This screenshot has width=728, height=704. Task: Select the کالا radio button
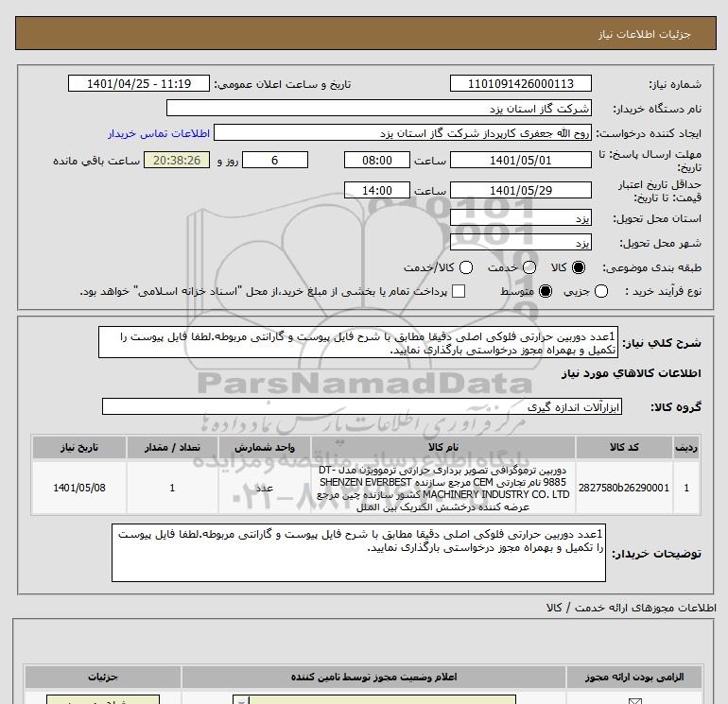(579, 267)
